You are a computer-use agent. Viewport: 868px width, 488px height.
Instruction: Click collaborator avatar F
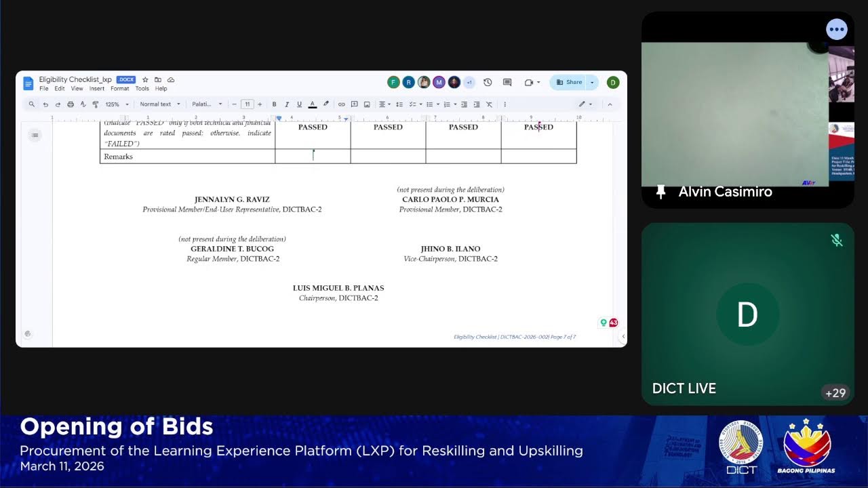(x=393, y=82)
